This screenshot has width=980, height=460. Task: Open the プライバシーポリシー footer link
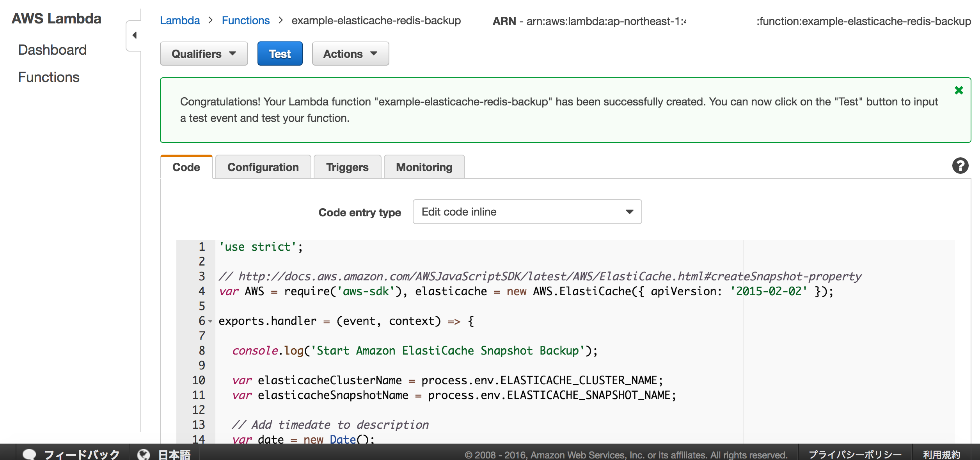pos(855,455)
